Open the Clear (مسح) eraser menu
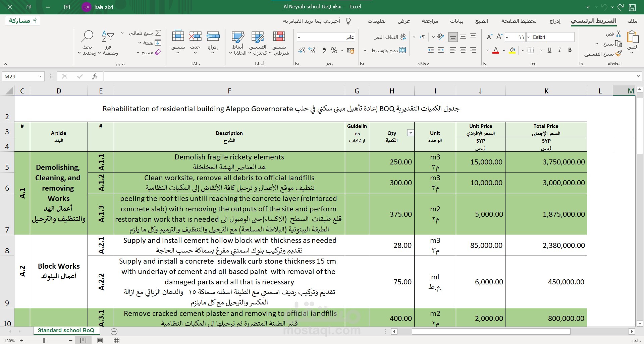 click(149, 53)
